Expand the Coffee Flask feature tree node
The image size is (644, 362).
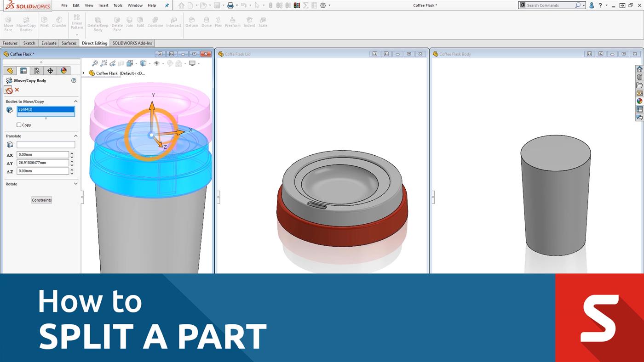[84, 73]
